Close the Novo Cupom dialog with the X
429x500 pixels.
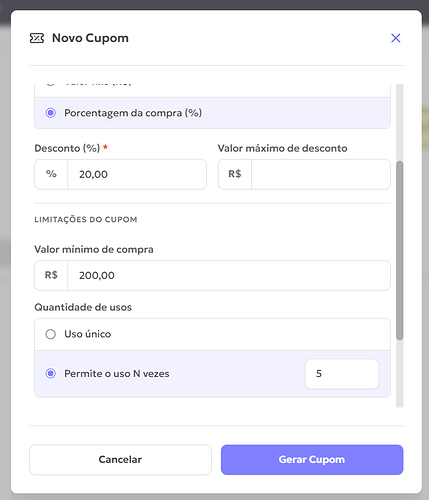pyautogui.click(x=396, y=38)
